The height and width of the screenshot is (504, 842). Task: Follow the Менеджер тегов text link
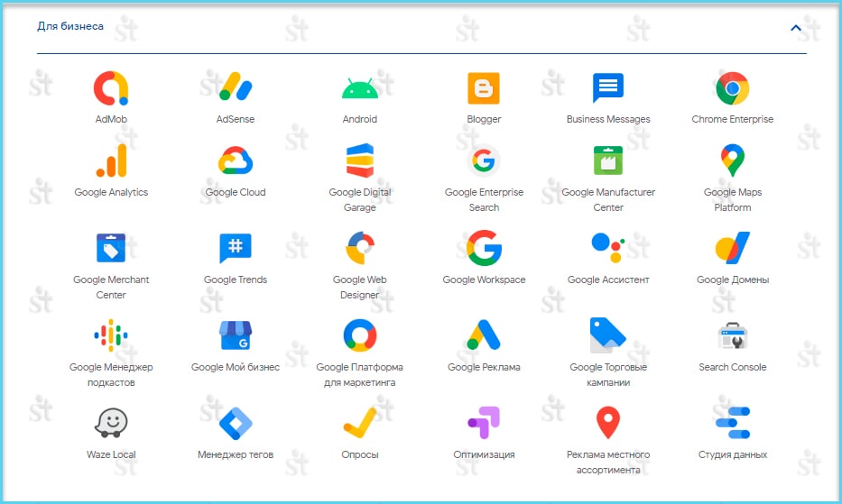(x=236, y=454)
